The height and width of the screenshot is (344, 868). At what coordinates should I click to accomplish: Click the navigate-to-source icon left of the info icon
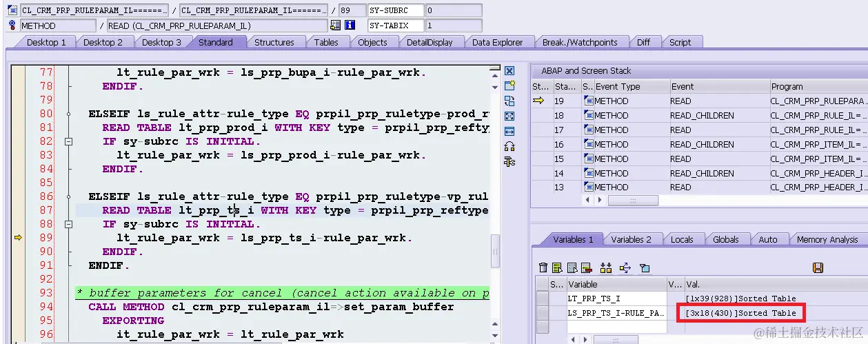[336, 26]
